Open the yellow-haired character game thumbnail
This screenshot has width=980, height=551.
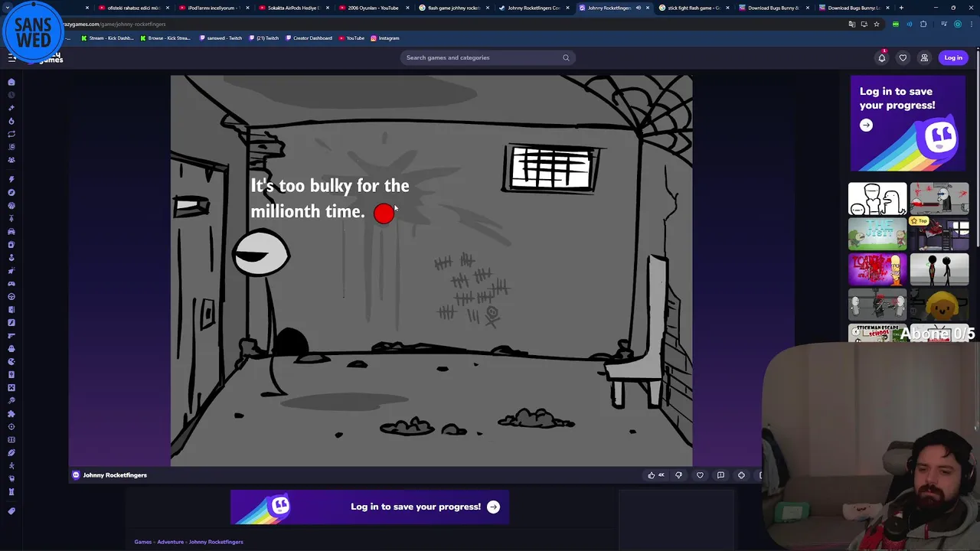click(939, 305)
